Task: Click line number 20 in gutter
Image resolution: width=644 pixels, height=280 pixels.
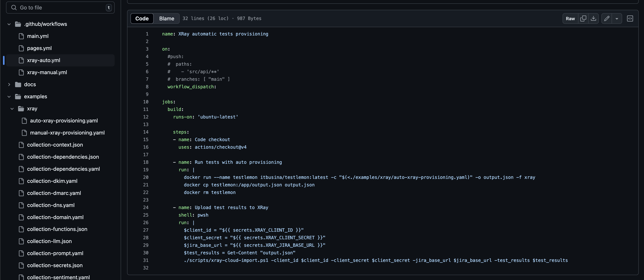Action: pos(146,177)
